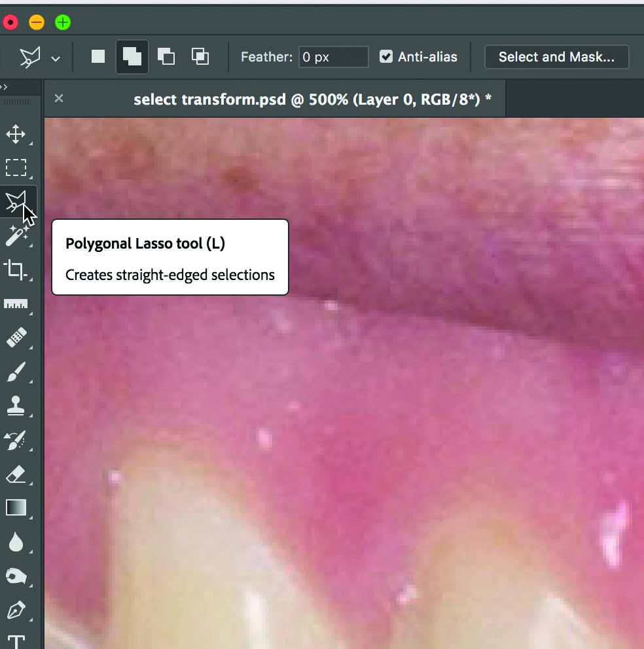Choose the New selection mode
The width and height of the screenshot is (644, 649).
(x=98, y=57)
